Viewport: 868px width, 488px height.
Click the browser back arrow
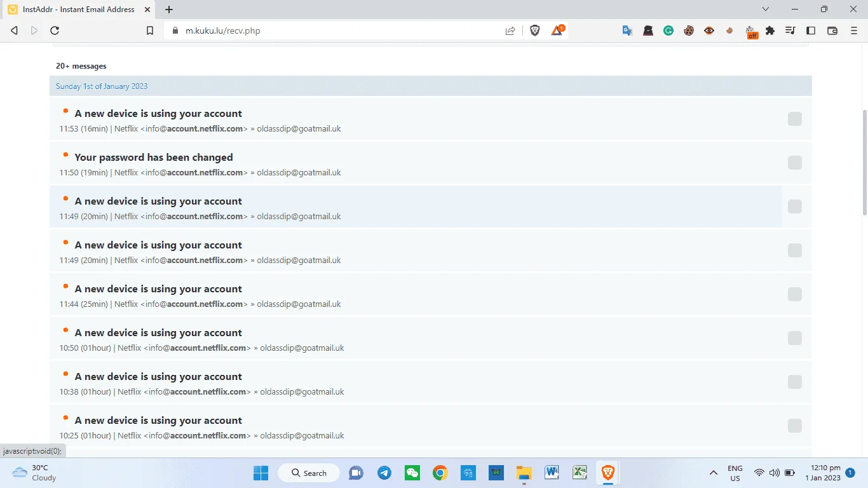tap(15, 30)
